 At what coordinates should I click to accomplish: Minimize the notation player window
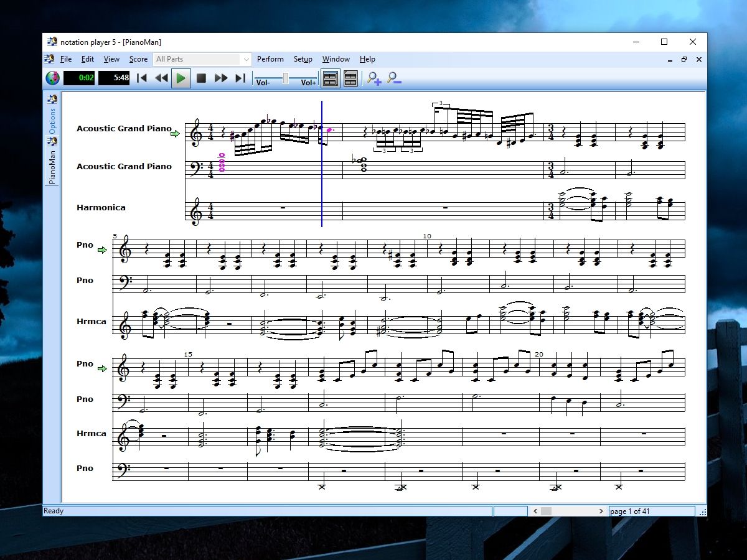point(636,42)
